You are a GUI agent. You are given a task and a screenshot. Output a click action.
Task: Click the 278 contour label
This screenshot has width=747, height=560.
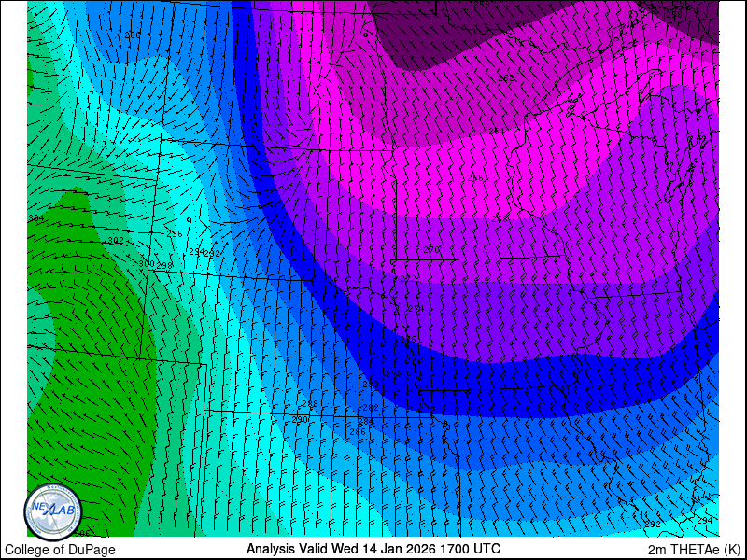coord(394,374)
